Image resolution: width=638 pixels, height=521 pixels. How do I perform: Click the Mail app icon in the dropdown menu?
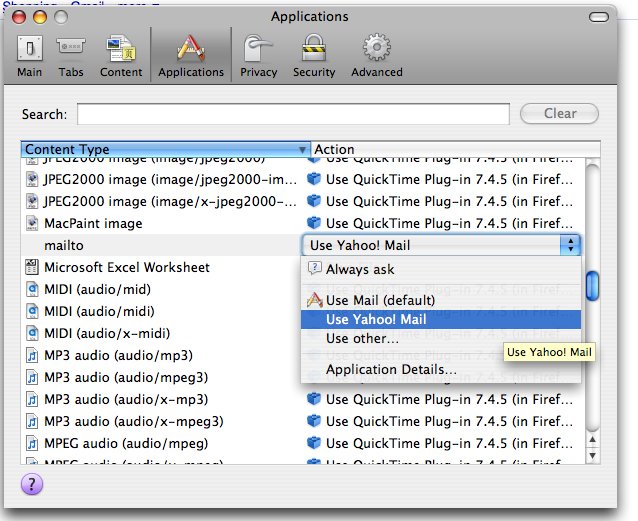point(315,300)
